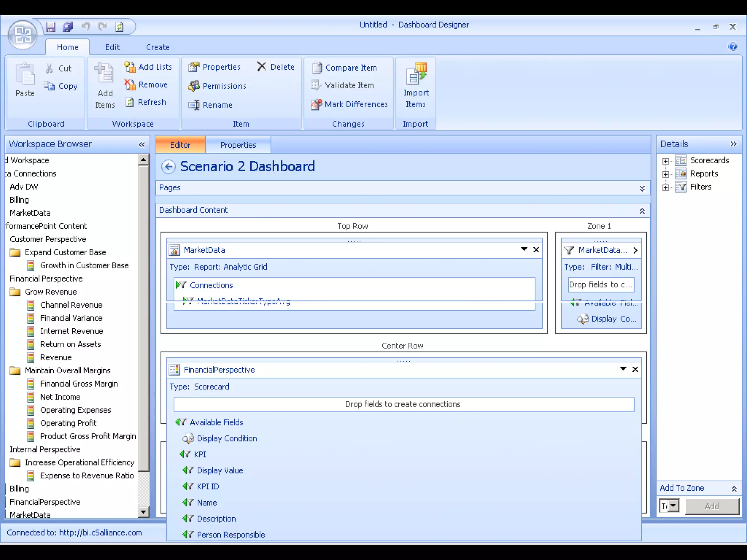The height and width of the screenshot is (560, 747).
Task: Remove the MarketData report from Top Row
Action: pyautogui.click(x=536, y=250)
